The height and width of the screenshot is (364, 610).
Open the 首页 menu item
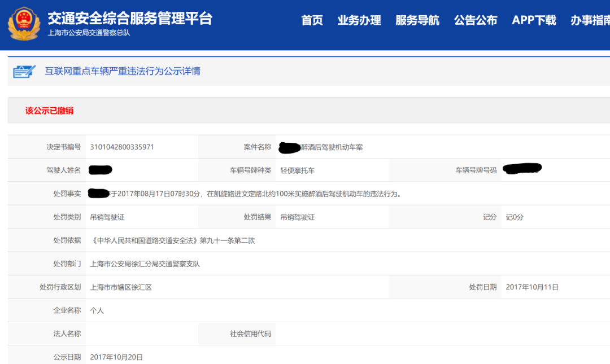pos(312,20)
